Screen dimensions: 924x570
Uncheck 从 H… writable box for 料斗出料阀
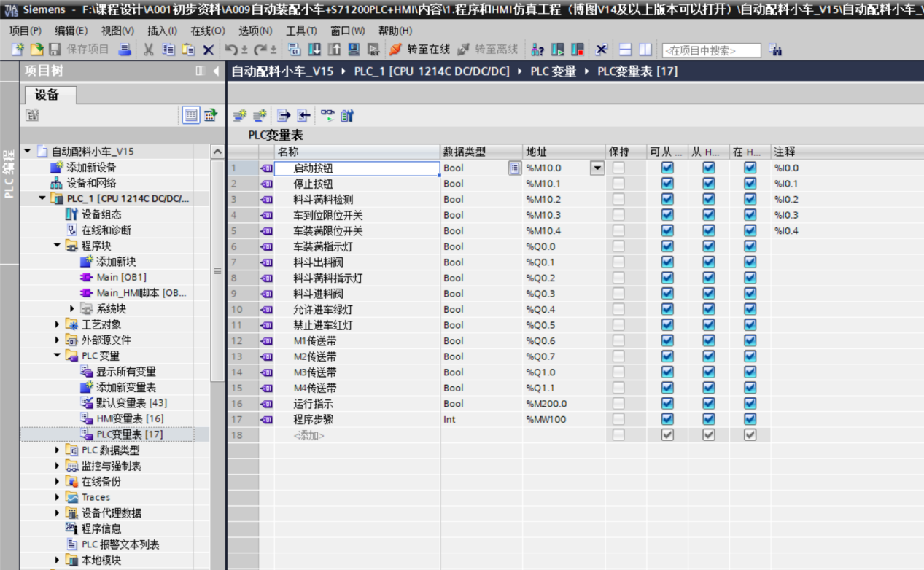(x=708, y=262)
